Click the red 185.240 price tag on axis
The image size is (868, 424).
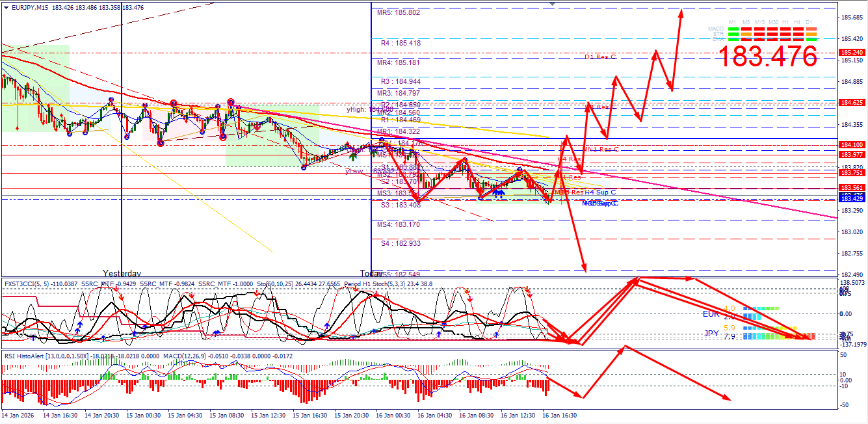pos(852,52)
